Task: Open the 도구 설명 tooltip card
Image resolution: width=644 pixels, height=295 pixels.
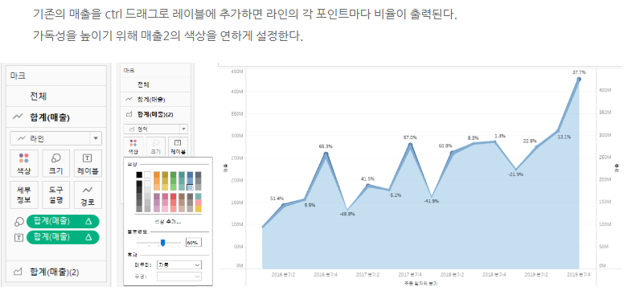Action: 55,195
